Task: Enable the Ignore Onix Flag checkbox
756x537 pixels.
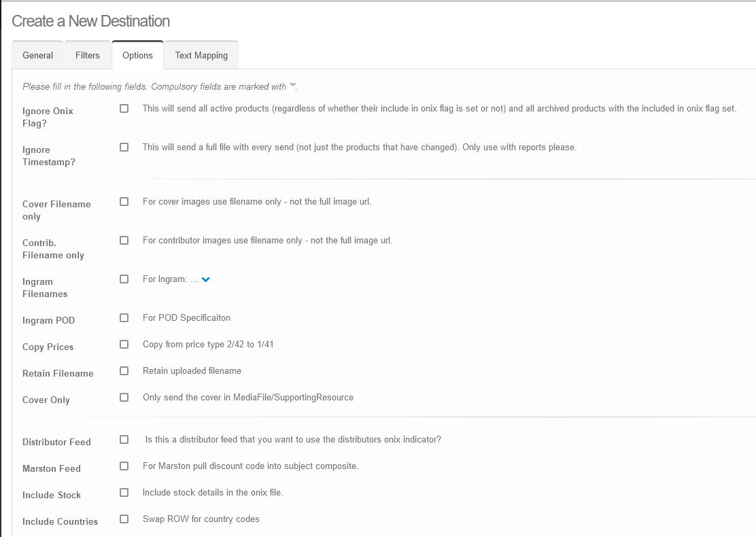Action: [124, 108]
